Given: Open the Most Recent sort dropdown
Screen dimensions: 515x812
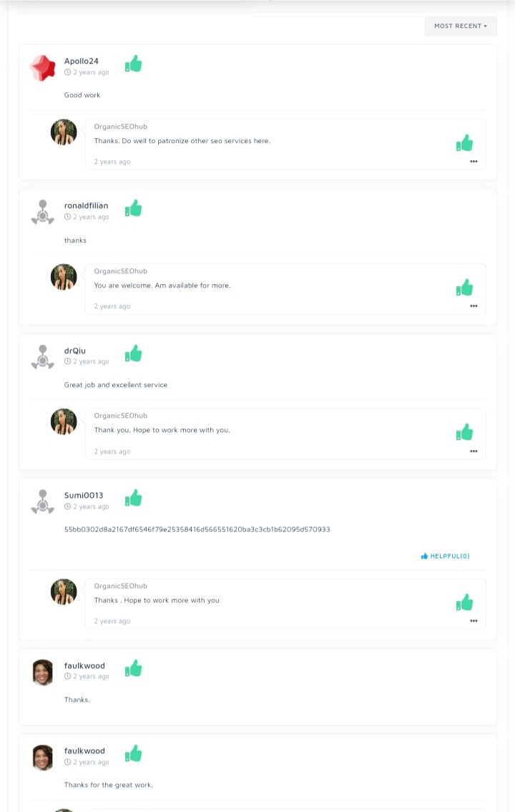Looking at the screenshot, I should (460, 26).
